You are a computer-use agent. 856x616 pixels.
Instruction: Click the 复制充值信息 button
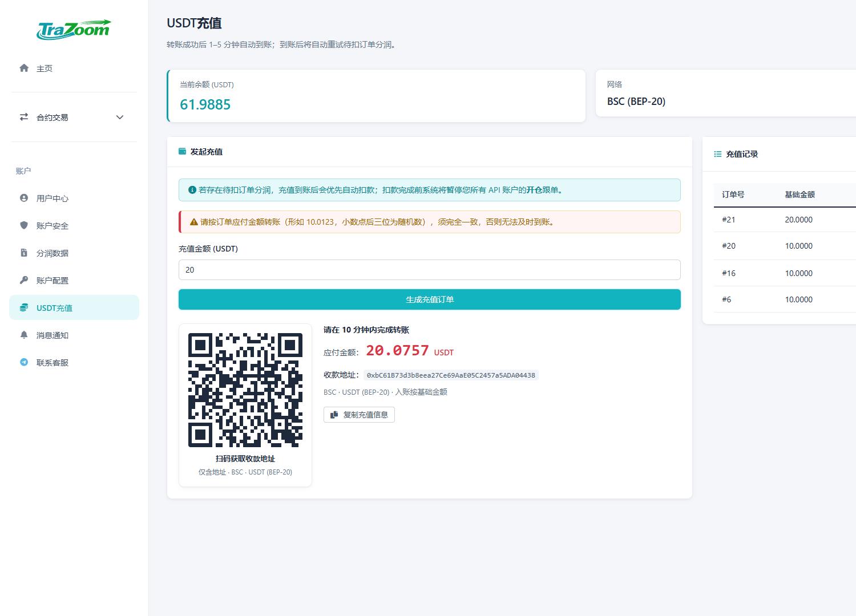point(359,415)
